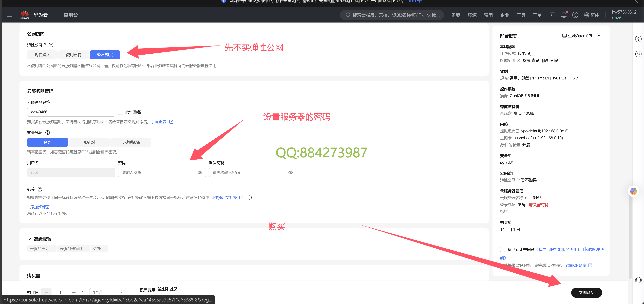Image resolution: width=644 pixels, height=304 pixels.
Task: Select 暂不购买 for elastic IP
Action: tap(105, 55)
